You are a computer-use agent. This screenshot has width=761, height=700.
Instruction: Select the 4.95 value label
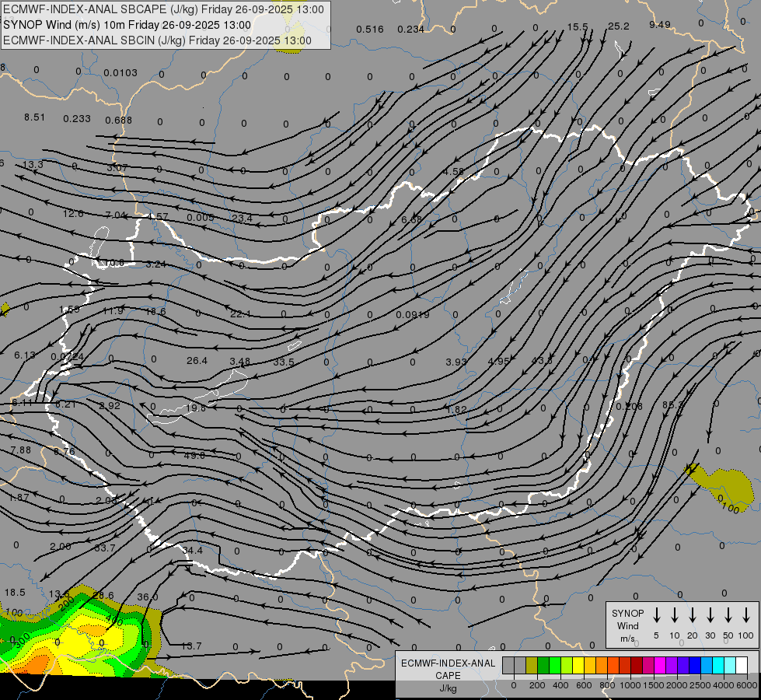pos(498,362)
